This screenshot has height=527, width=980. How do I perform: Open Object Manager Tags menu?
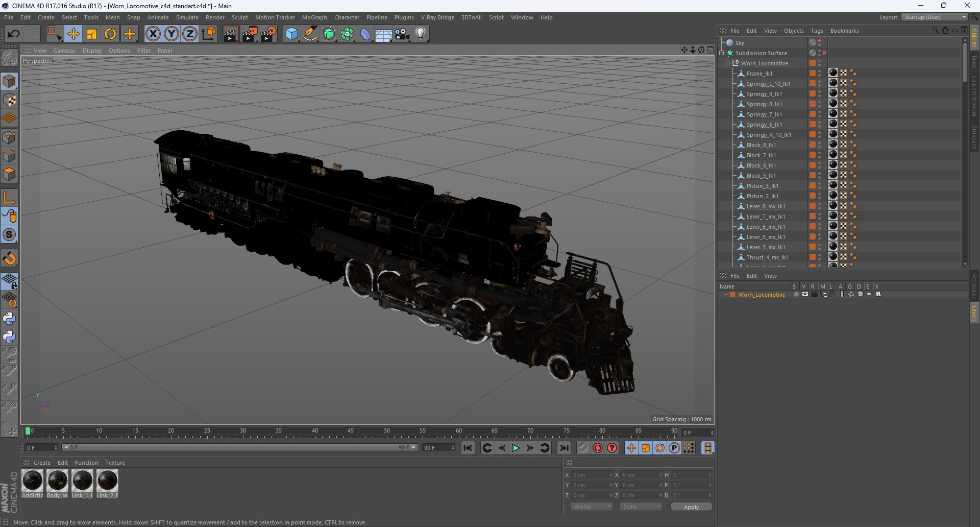click(x=817, y=31)
